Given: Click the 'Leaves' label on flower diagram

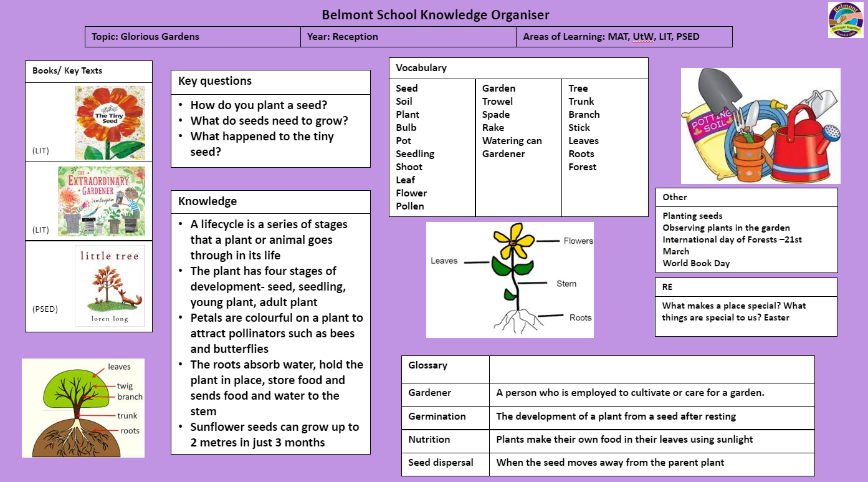Looking at the screenshot, I should (x=444, y=261).
